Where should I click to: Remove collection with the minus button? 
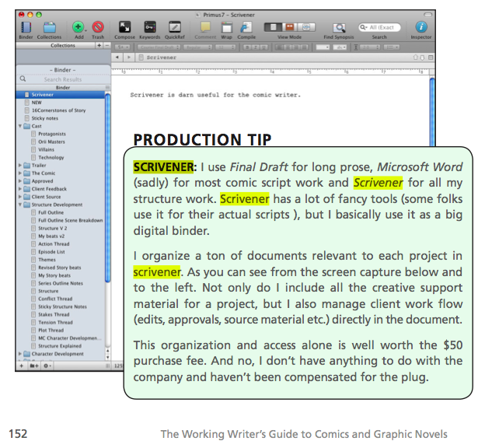[107, 45]
